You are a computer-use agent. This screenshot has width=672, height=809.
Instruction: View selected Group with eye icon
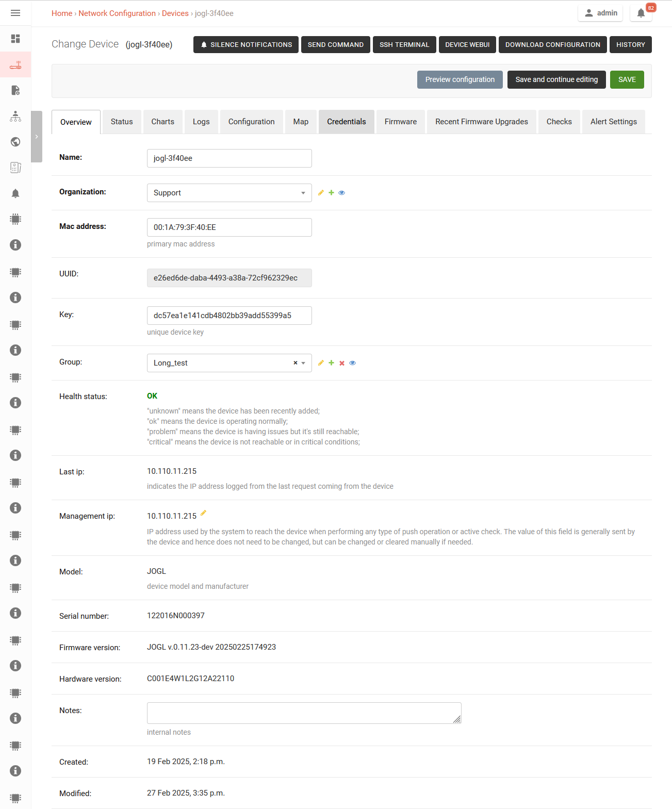tap(353, 363)
